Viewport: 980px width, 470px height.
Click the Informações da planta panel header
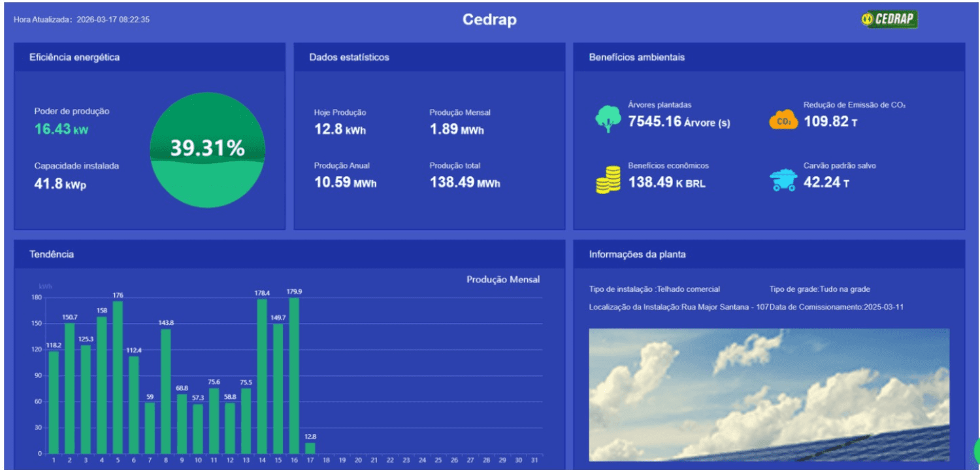(637, 255)
